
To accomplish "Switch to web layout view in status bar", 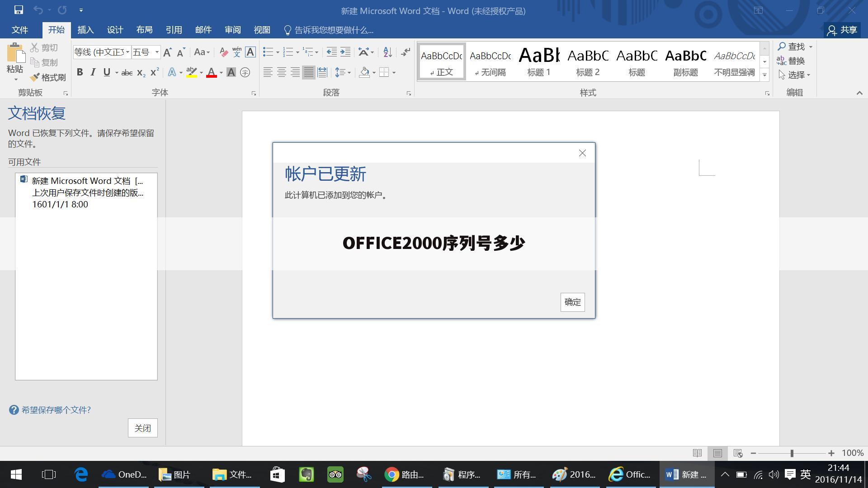I will (x=738, y=453).
